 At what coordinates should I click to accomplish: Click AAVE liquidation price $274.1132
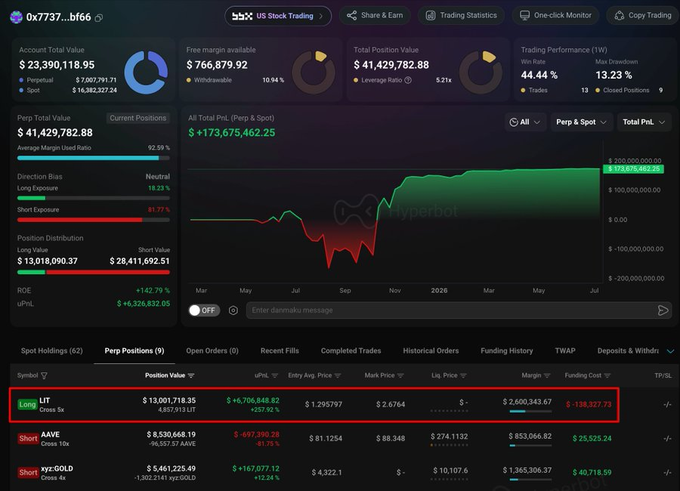coord(449,436)
